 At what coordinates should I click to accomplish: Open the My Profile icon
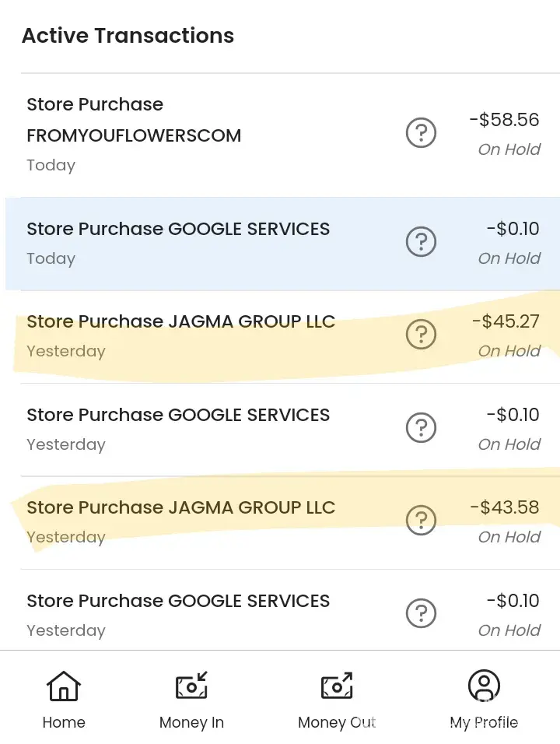pyautogui.click(x=484, y=686)
